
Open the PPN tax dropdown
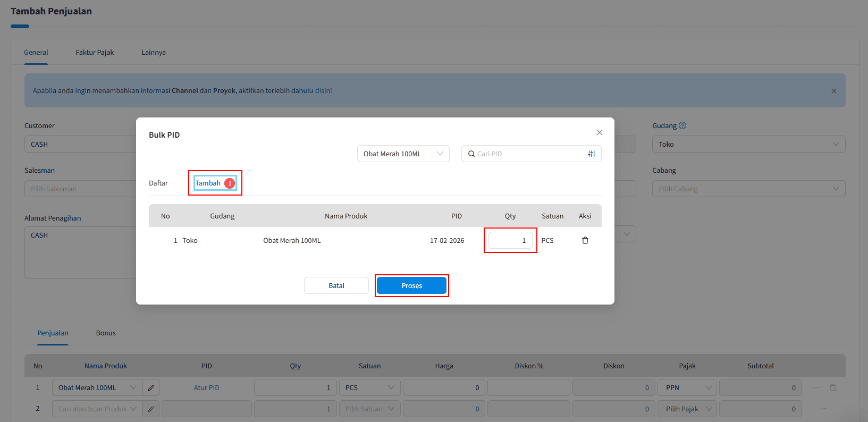(x=687, y=388)
